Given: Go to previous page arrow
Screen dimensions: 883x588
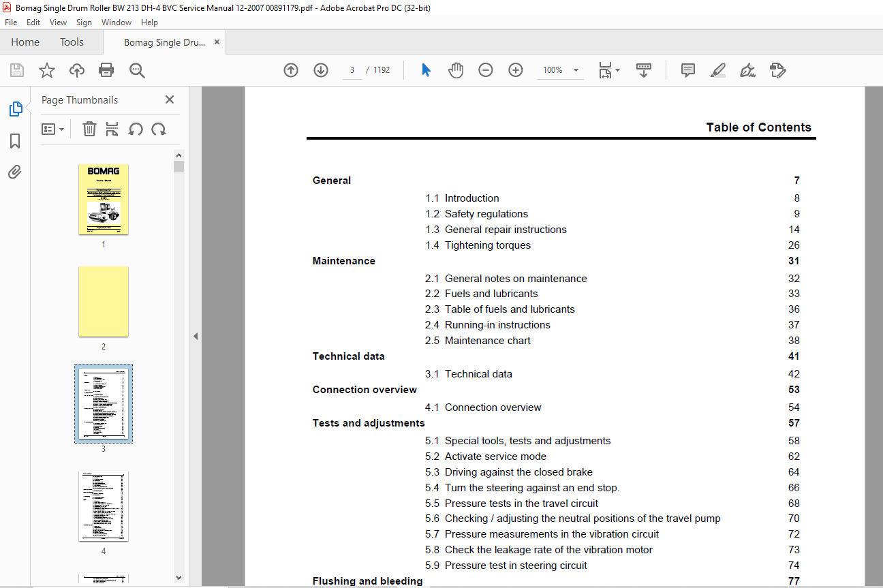Looking at the screenshot, I should [291, 70].
